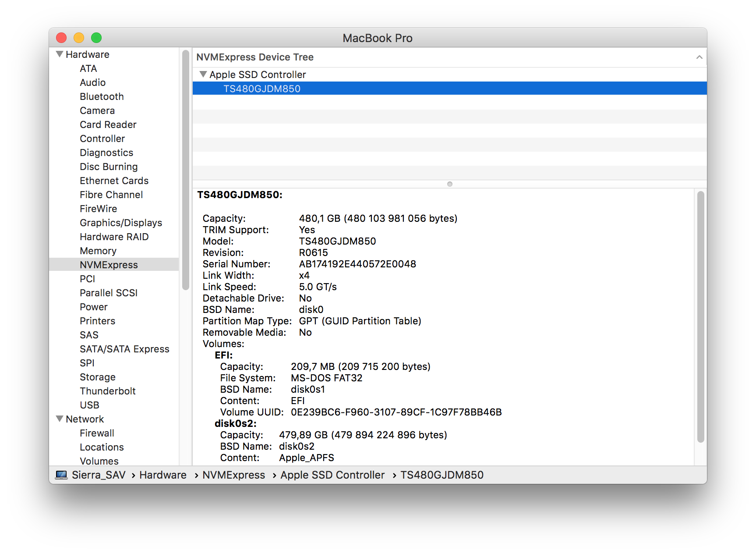Collapse the Hardware section triangle
The image size is (756, 554).
(x=60, y=54)
